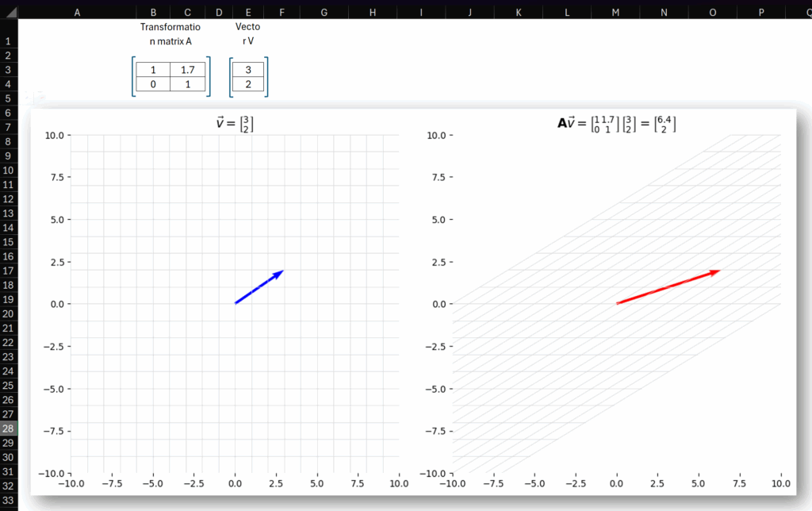Click the matrix A cell B3 with value 1
The image size is (812, 511).
pyautogui.click(x=153, y=70)
